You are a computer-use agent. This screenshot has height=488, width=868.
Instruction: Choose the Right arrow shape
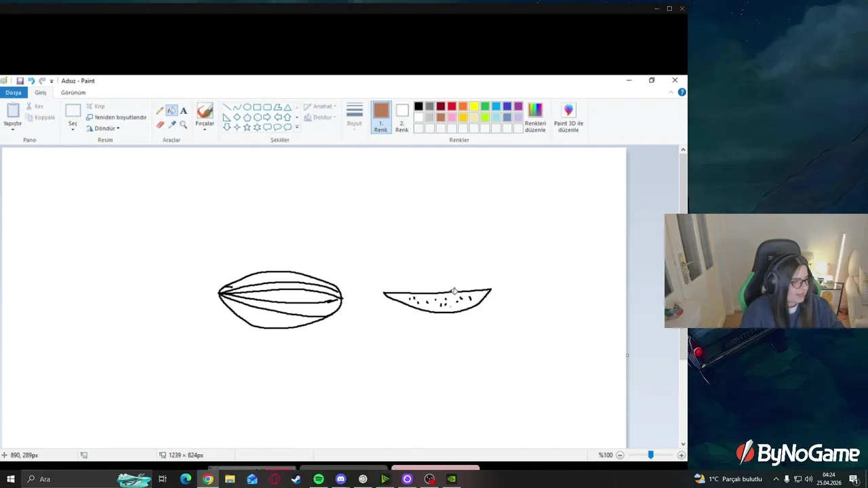point(267,117)
